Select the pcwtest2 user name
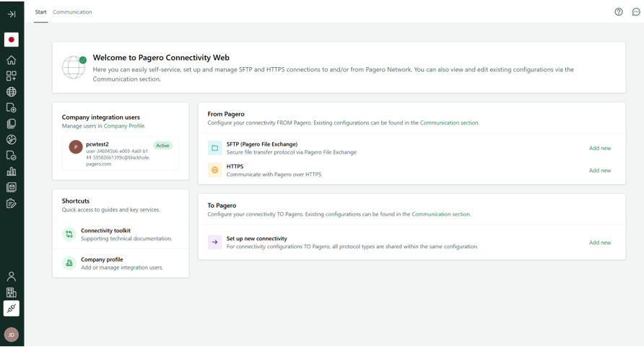Screen dimensions: 644x347 click(97, 144)
